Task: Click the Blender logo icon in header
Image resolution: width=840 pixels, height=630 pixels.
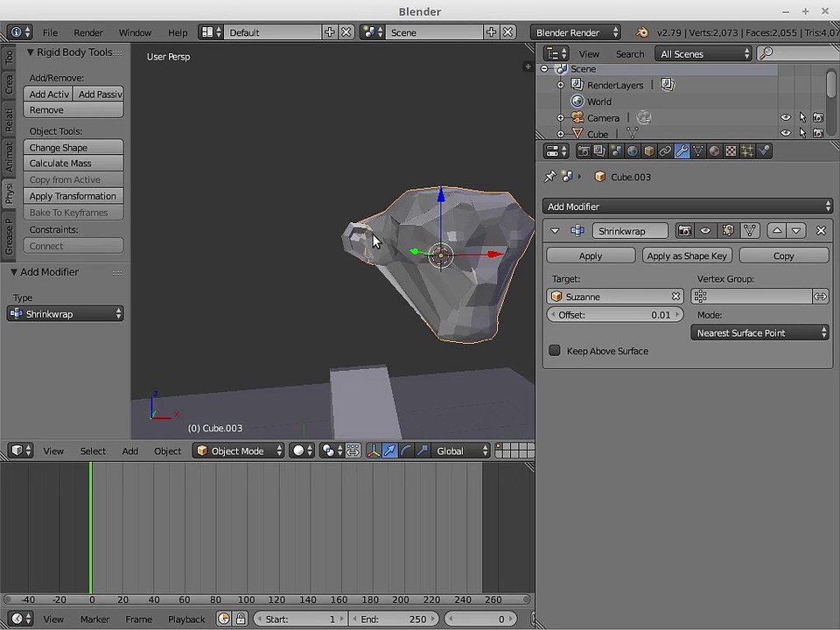Action: (x=642, y=32)
